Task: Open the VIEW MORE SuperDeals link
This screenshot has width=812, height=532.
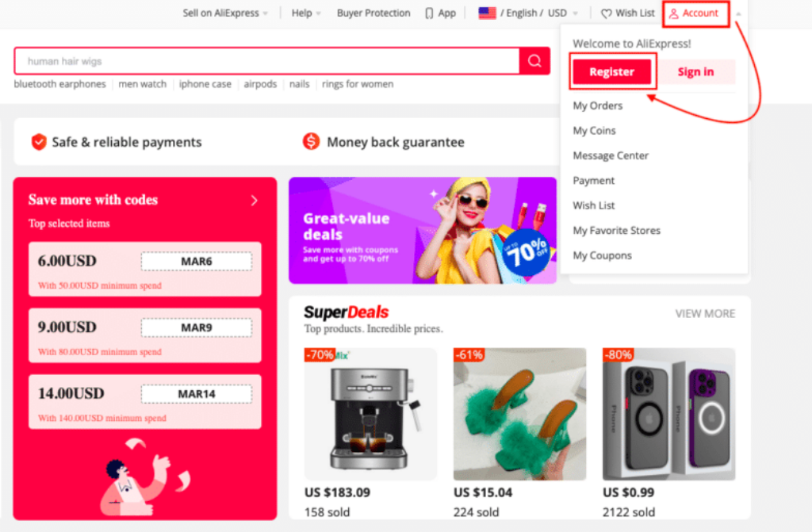Action: click(x=705, y=313)
